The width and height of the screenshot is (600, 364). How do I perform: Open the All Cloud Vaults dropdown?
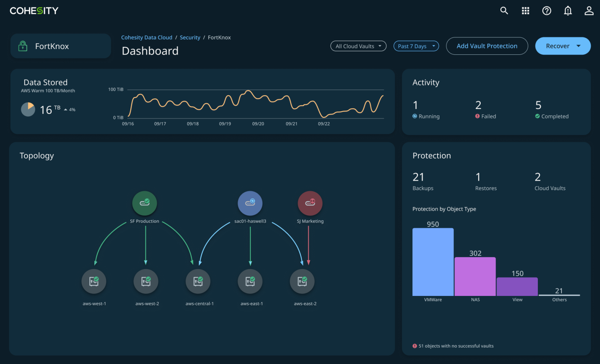358,46
